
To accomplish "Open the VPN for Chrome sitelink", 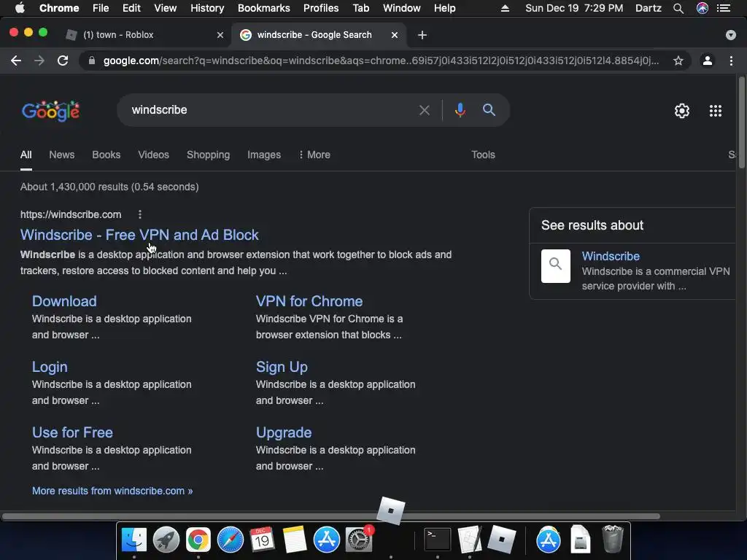I will pyautogui.click(x=309, y=301).
